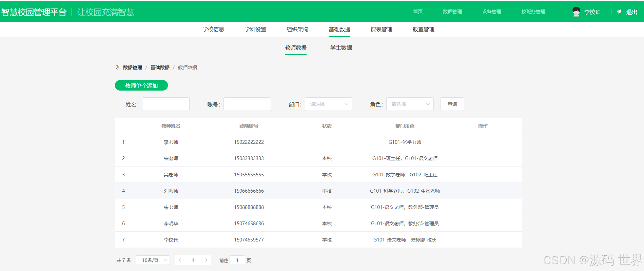Screen dimensions: 644x271
Task: Click the 操作 column header
Action: pos(483,126)
